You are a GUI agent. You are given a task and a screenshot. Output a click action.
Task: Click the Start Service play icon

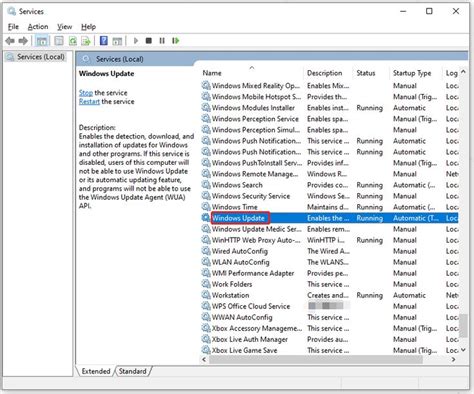[135, 41]
